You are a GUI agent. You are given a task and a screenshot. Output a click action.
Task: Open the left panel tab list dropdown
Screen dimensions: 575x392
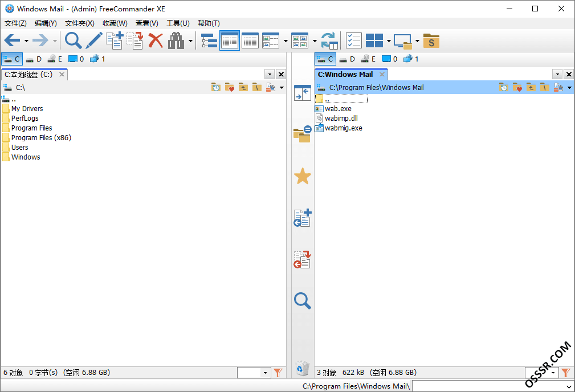[x=270, y=75]
